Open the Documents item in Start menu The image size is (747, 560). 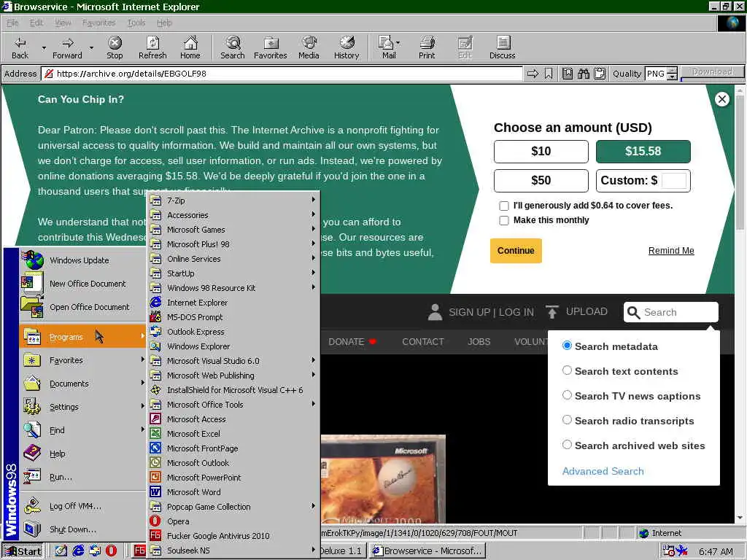(83, 384)
